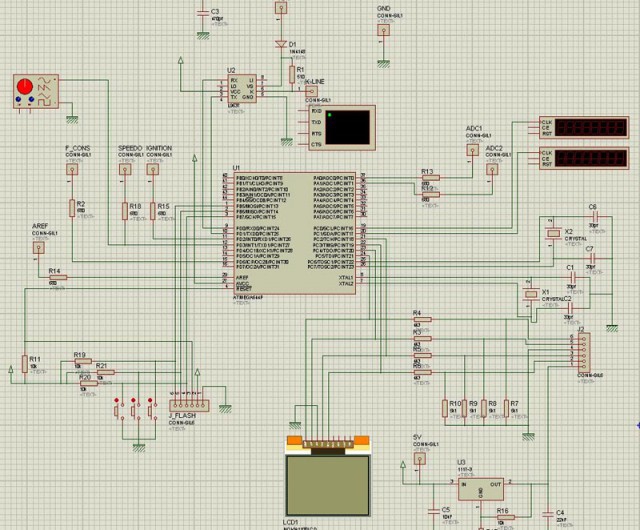Select resistor R21
Screen dimensions: 640x530
tap(105, 372)
